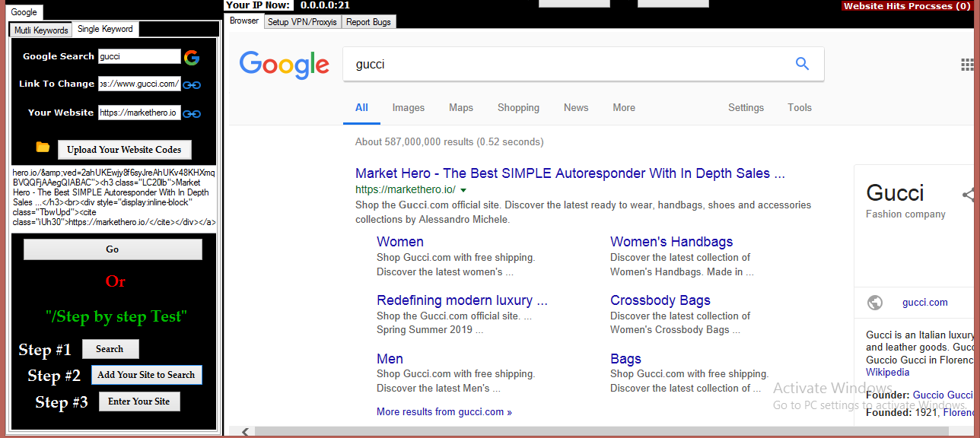Open the More search categories dropdown
The width and height of the screenshot is (980, 438).
coord(623,107)
